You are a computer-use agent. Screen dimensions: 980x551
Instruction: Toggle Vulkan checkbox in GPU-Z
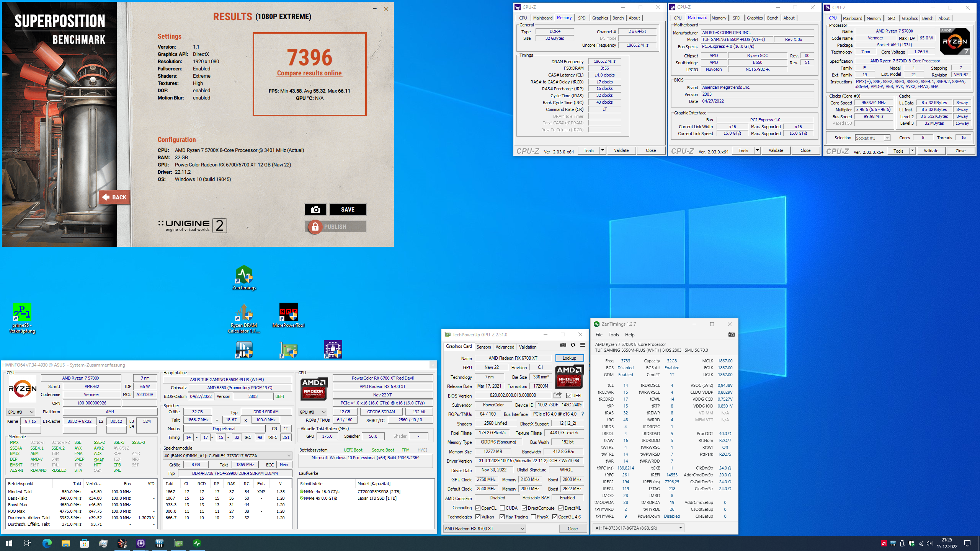[478, 517]
